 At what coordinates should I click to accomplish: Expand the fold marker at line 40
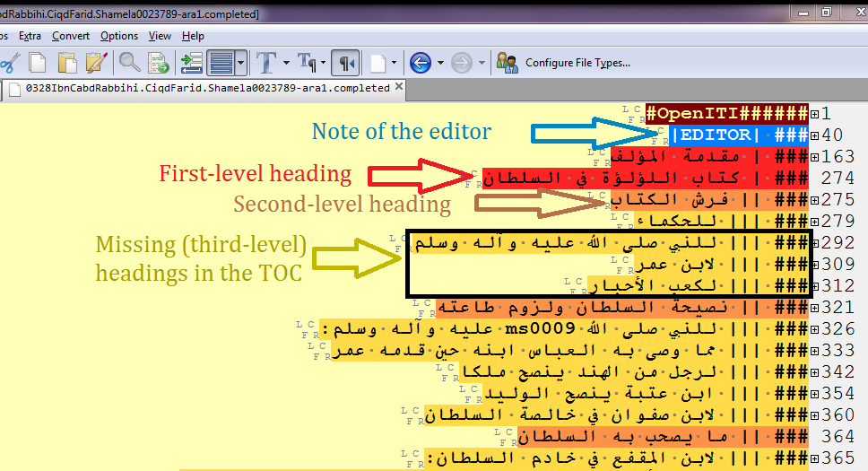814,135
